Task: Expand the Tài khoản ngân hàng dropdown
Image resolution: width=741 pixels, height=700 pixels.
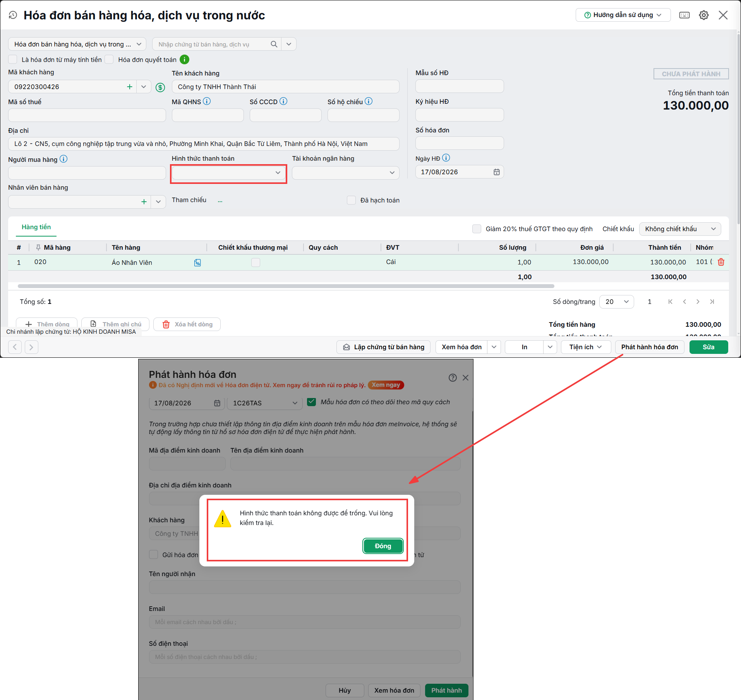Action: click(x=345, y=173)
